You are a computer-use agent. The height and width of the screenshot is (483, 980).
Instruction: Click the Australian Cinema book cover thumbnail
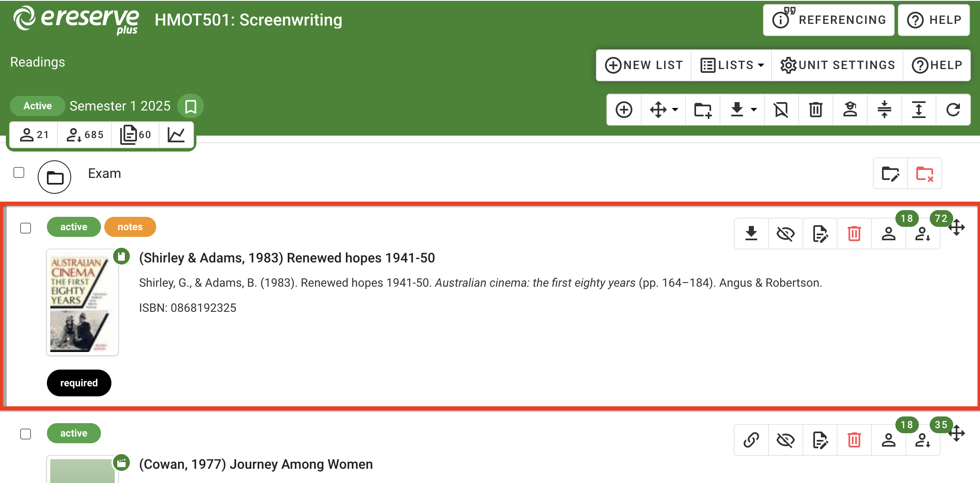[82, 303]
